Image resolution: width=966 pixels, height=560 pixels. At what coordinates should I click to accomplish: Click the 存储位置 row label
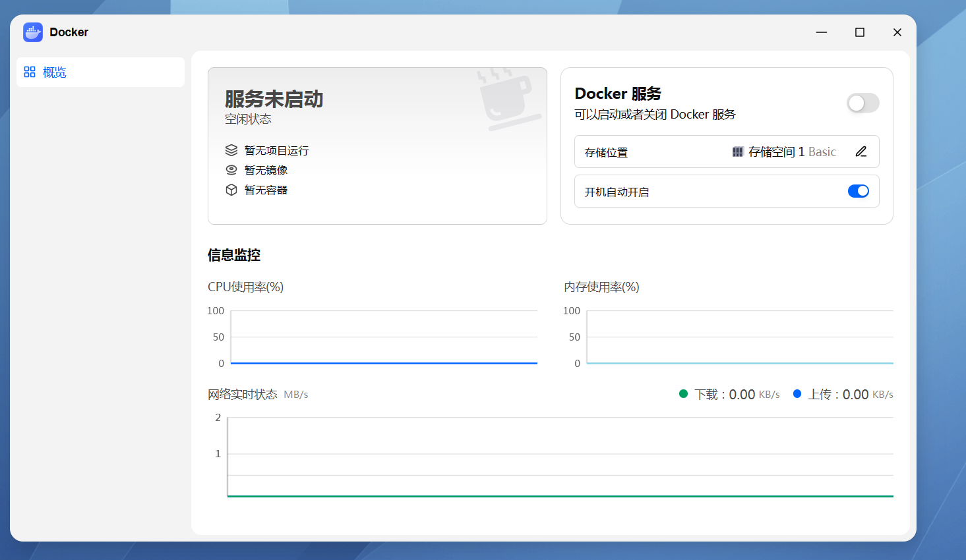point(606,152)
